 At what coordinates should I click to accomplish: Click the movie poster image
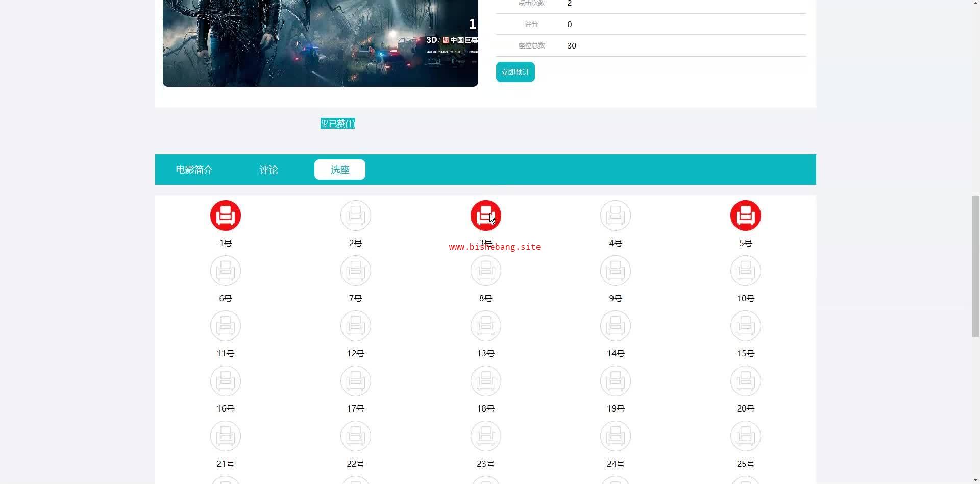pyautogui.click(x=321, y=43)
